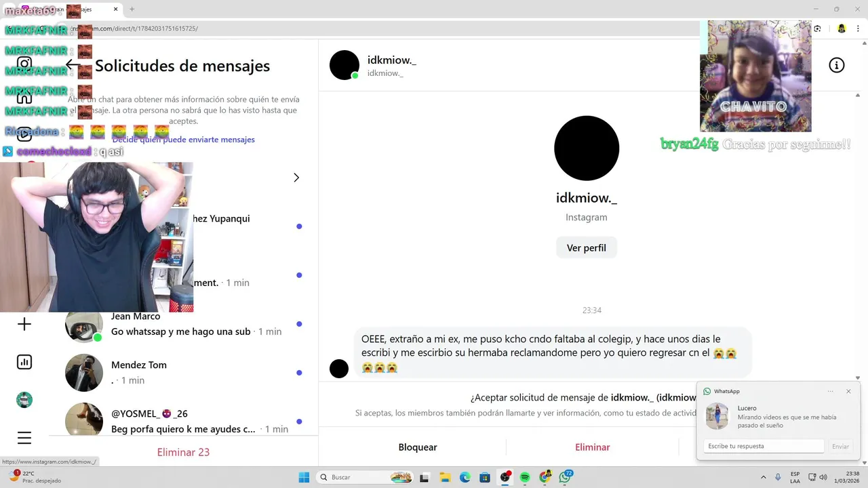This screenshot has height=488, width=868.
Task: Click the OEEE, extraño a mi ex message bubble
Action: 552,352
